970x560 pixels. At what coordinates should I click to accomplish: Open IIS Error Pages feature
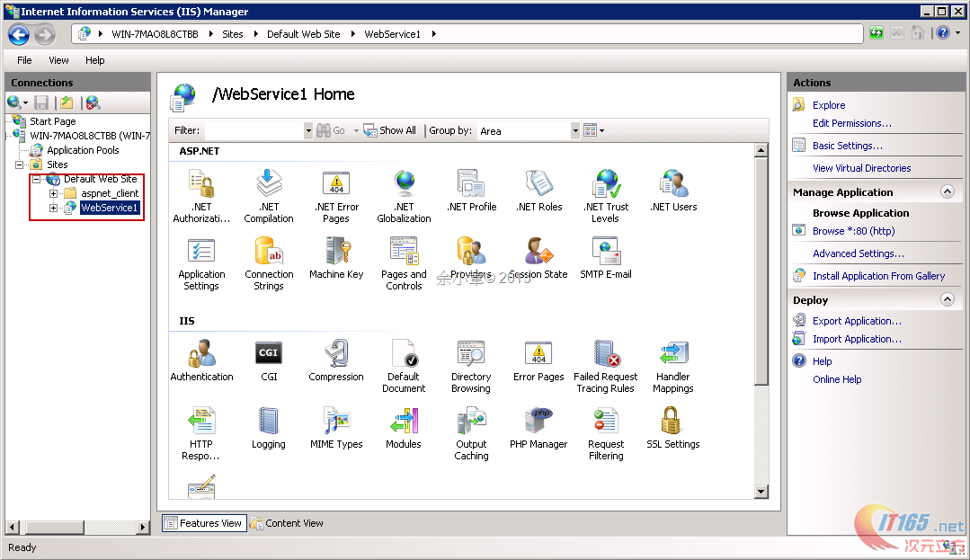(x=538, y=360)
